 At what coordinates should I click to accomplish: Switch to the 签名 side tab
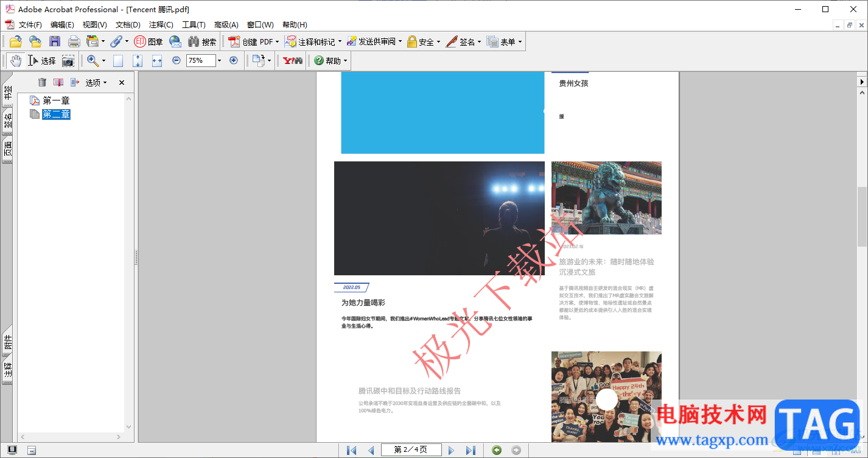[x=7, y=121]
